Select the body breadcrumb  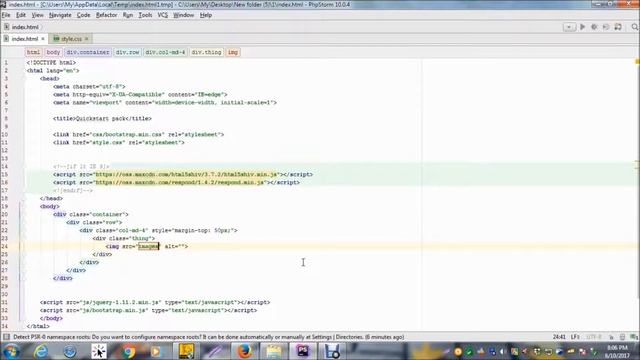tap(53, 52)
